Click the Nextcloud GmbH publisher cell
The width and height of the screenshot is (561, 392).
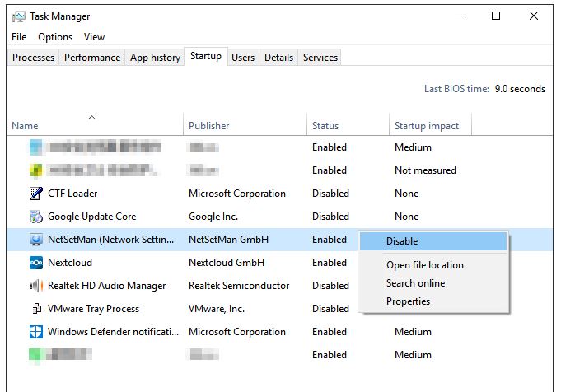[x=227, y=263]
